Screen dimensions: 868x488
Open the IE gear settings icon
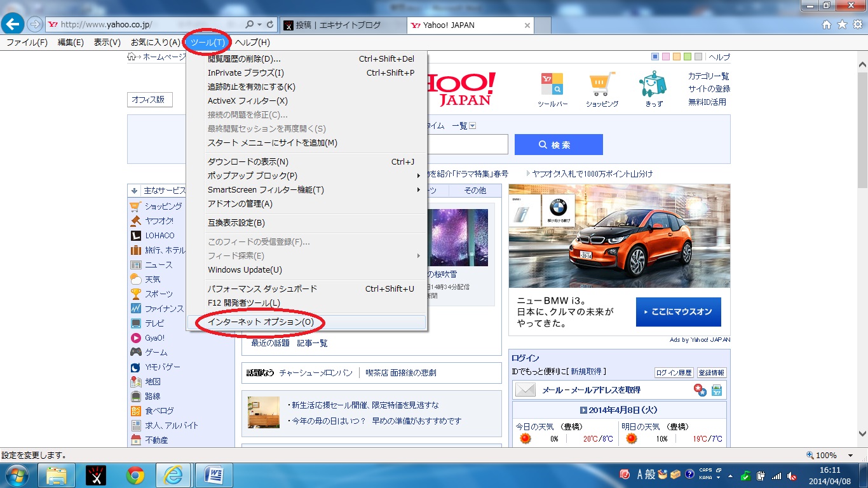[857, 25]
